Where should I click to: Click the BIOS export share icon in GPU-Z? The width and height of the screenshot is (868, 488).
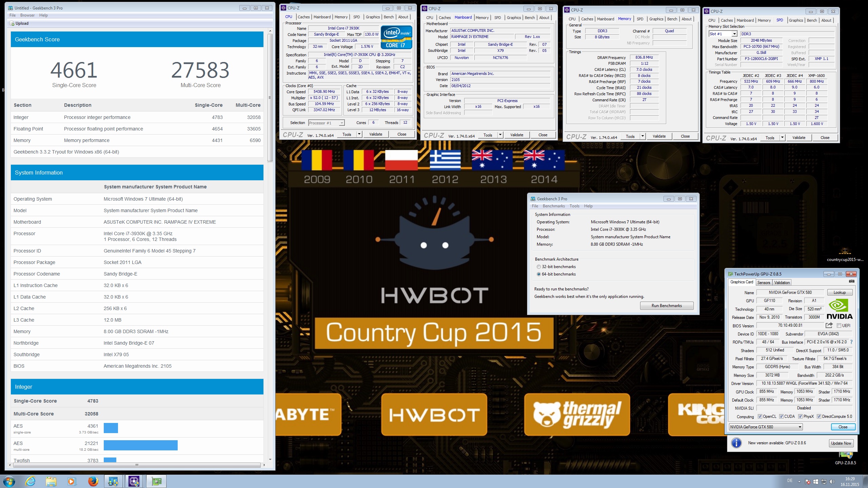(829, 325)
